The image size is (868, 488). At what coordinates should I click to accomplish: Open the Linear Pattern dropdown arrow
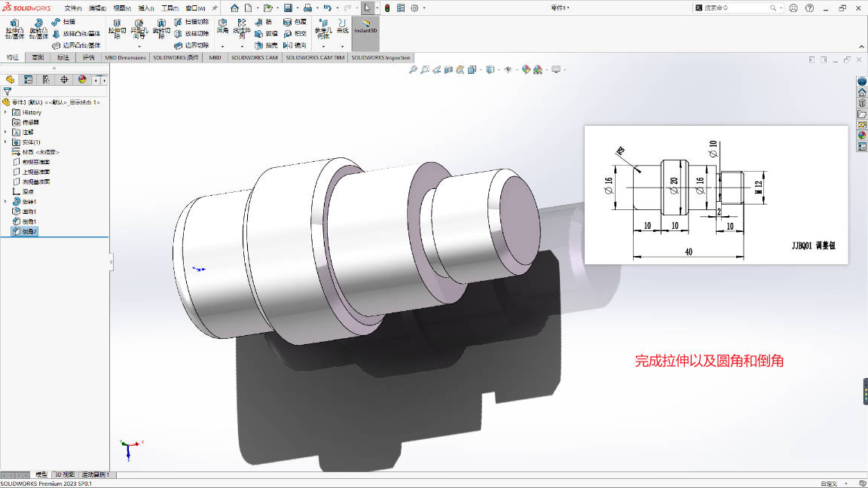(x=242, y=47)
